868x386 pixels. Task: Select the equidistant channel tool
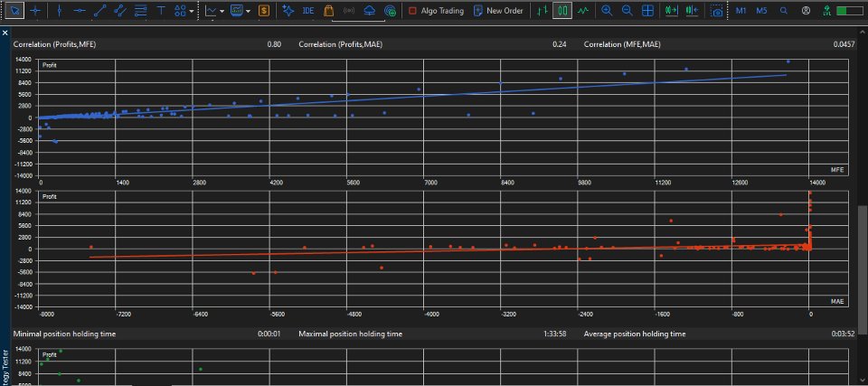(120, 11)
